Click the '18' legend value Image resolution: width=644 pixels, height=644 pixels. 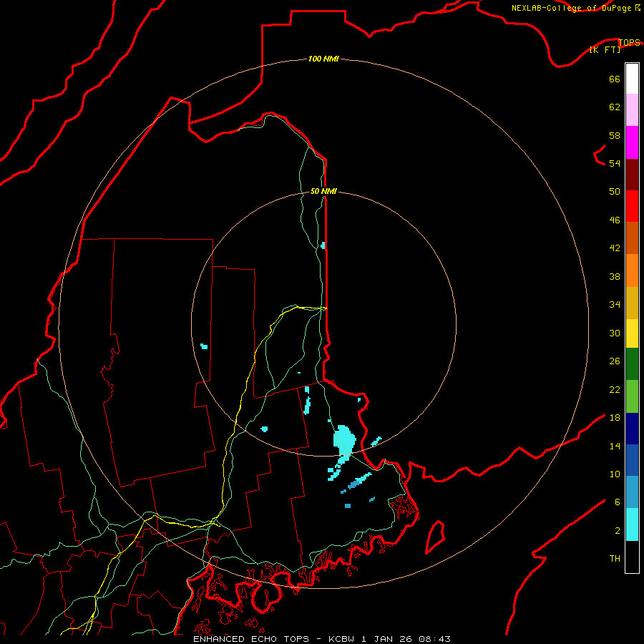pos(615,418)
